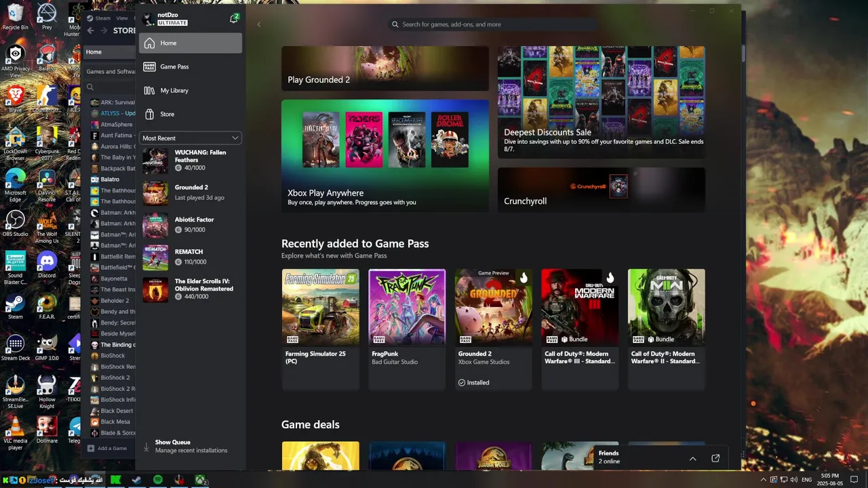Open Cyberpunk 2077 desktop shortcut

(47, 144)
